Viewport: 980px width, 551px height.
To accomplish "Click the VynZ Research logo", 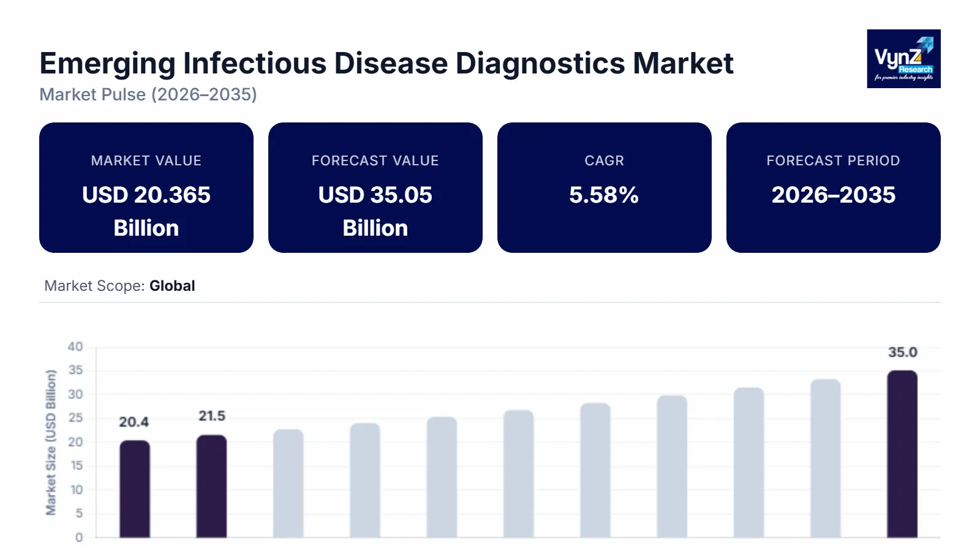I will pyautogui.click(x=903, y=59).
